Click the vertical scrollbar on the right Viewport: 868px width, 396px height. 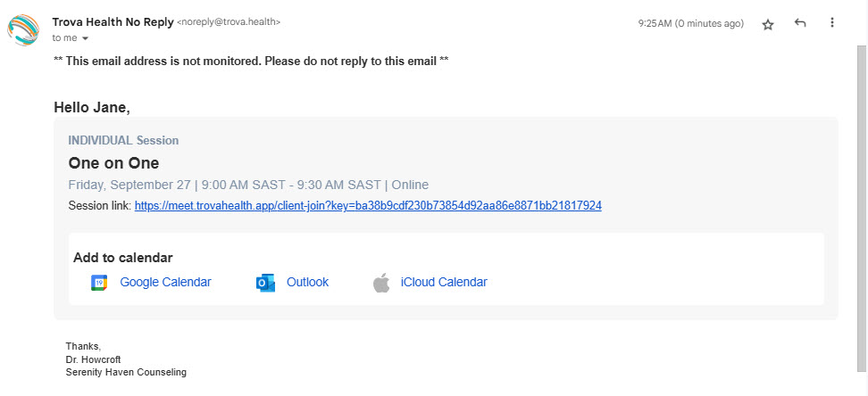[x=862, y=209]
